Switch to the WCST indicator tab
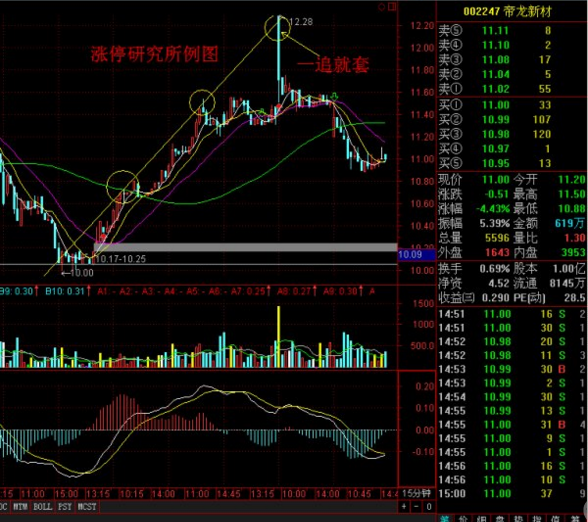Image resolution: width=588 pixels, height=522 pixels. 87,507
